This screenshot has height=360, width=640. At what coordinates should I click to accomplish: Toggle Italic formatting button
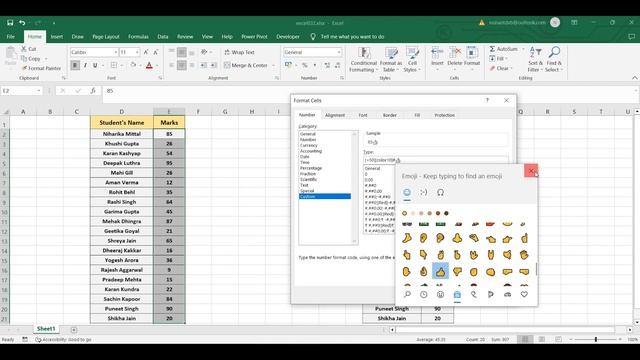(85, 65)
